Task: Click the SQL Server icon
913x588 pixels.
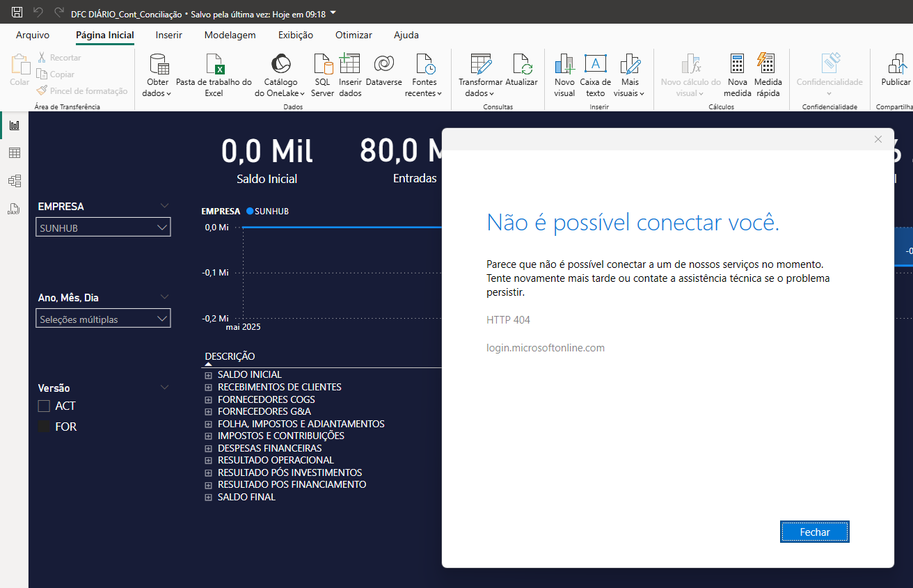Action: coord(323,65)
